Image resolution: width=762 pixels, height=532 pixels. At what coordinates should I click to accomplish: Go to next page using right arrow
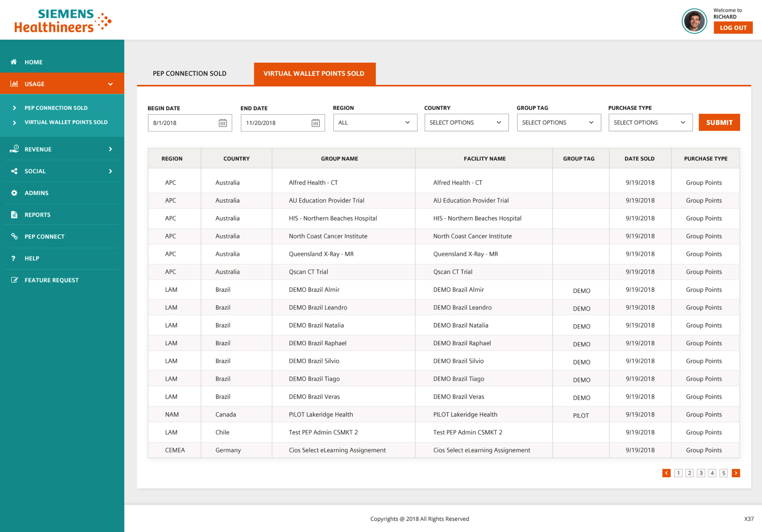tap(736, 473)
